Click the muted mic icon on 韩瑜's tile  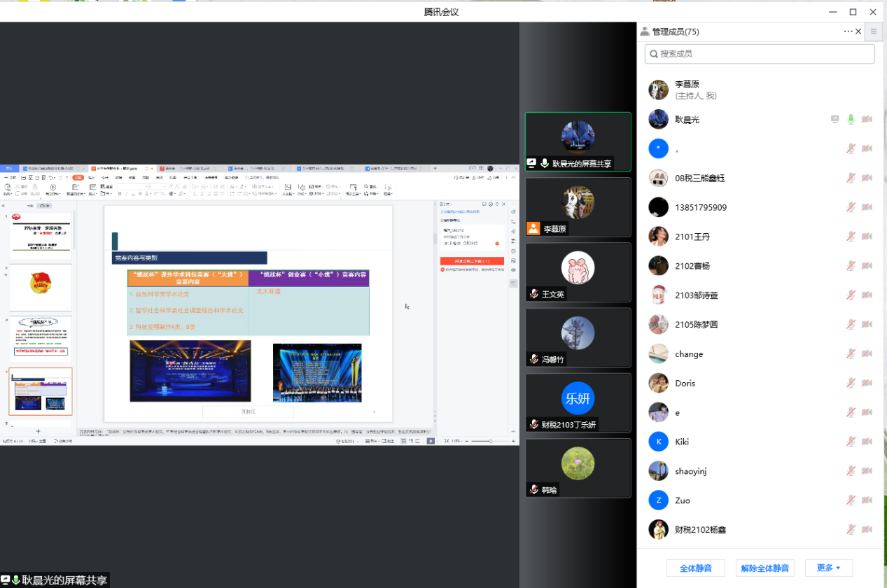[x=534, y=490]
